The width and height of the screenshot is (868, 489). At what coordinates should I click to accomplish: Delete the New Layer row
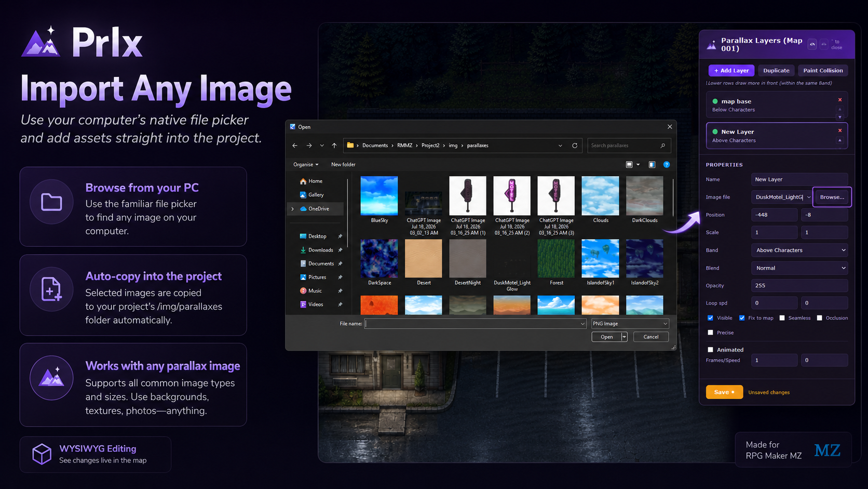840,130
